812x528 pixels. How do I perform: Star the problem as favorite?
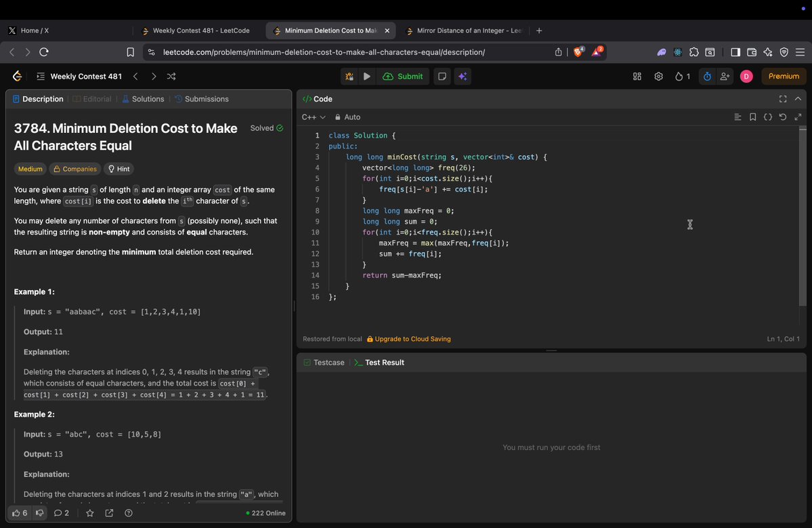coord(90,513)
